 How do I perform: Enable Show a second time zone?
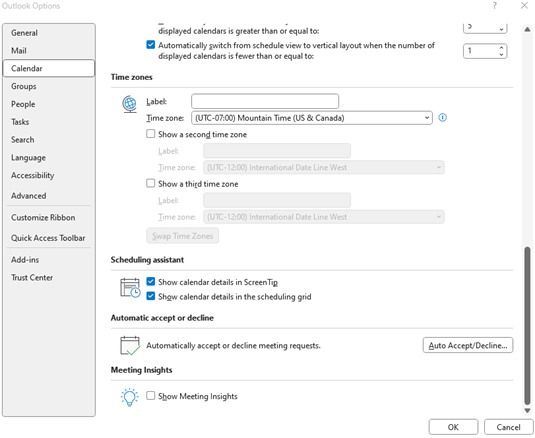[x=150, y=134]
